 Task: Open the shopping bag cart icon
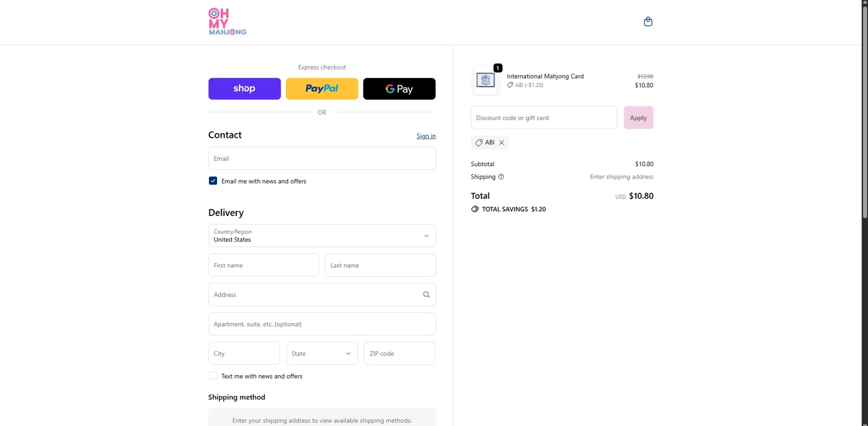(648, 21)
